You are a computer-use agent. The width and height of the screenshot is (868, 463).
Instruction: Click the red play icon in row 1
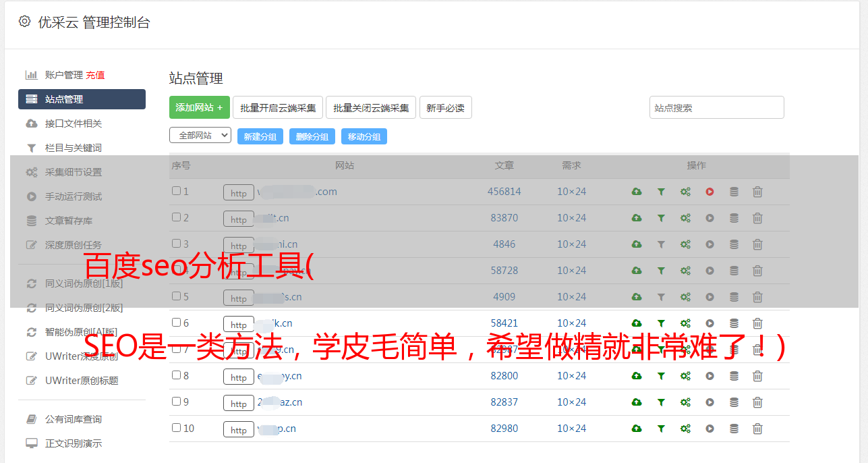click(710, 192)
